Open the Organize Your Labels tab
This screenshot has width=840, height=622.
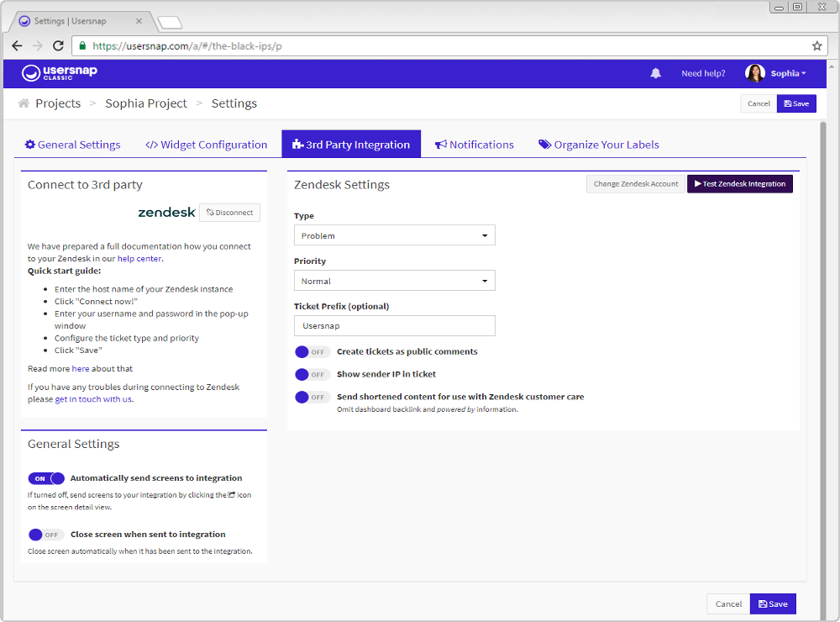(599, 145)
